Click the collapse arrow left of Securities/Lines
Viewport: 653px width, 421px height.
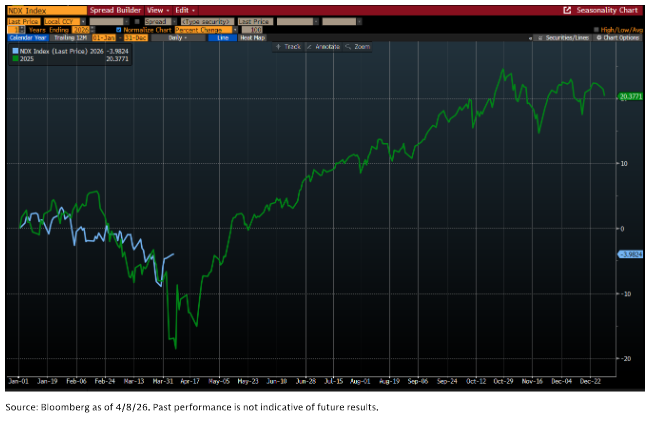(531, 37)
